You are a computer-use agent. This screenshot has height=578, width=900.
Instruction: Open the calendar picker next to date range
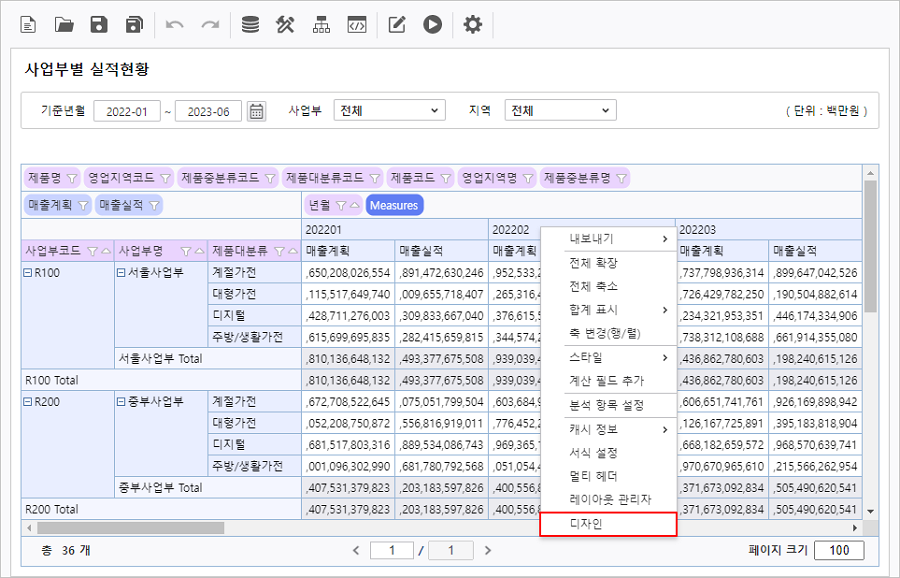pyautogui.click(x=257, y=111)
